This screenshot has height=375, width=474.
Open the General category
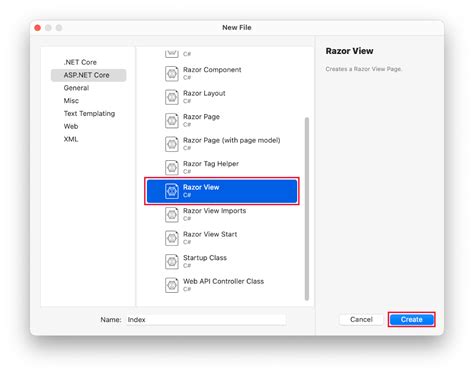point(76,88)
